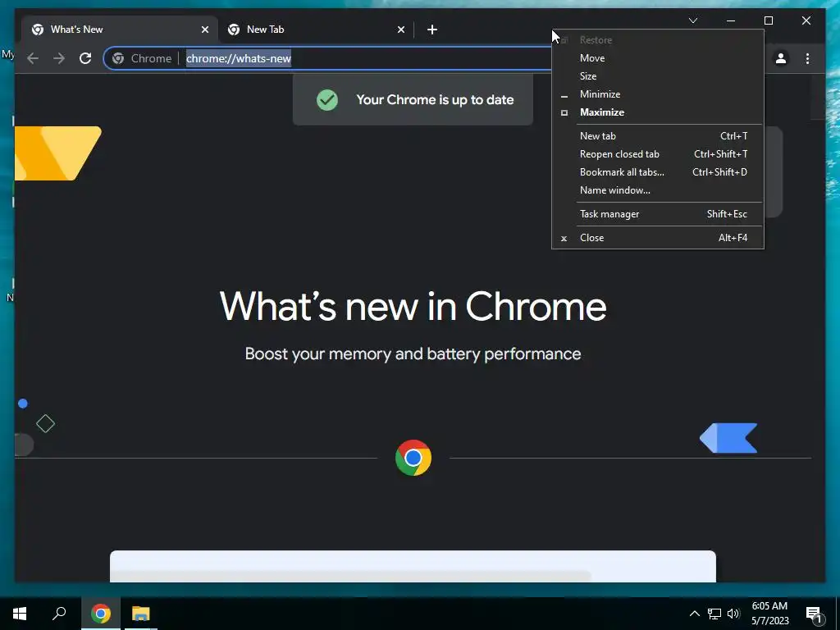
Task: Click "Boost your memory and battery performance" text
Action: pyautogui.click(x=413, y=354)
